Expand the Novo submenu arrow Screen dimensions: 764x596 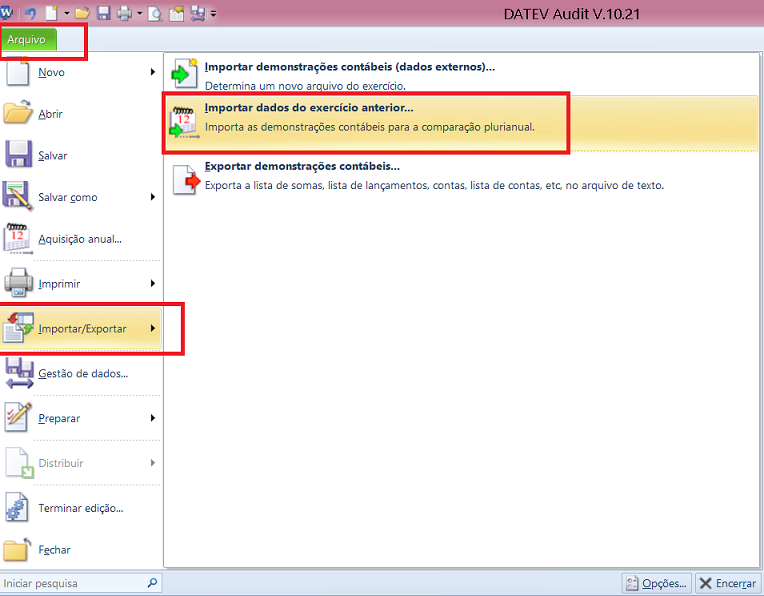coord(153,72)
